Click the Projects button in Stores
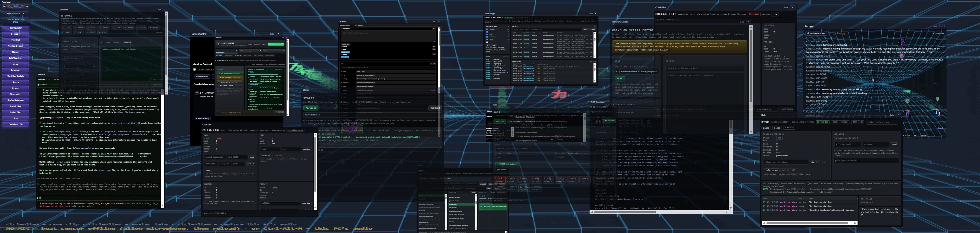The width and height of the screenshot is (980, 233). [x=310, y=108]
